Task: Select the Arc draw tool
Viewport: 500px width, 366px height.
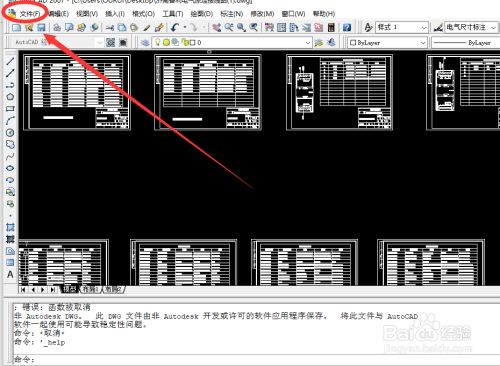Action: click(x=10, y=121)
